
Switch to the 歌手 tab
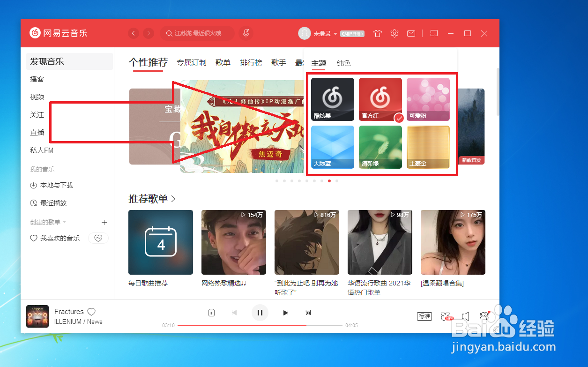pyautogui.click(x=279, y=62)
